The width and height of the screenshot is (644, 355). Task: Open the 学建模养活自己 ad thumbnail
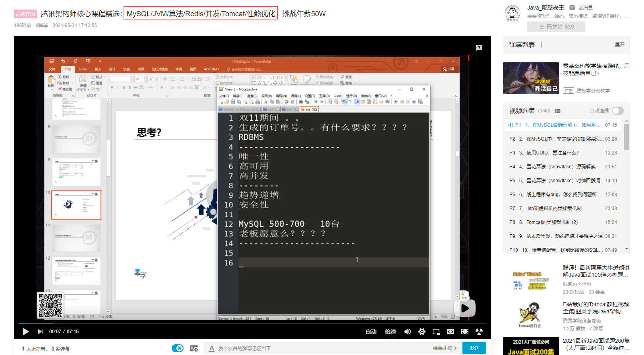(531, 78)
